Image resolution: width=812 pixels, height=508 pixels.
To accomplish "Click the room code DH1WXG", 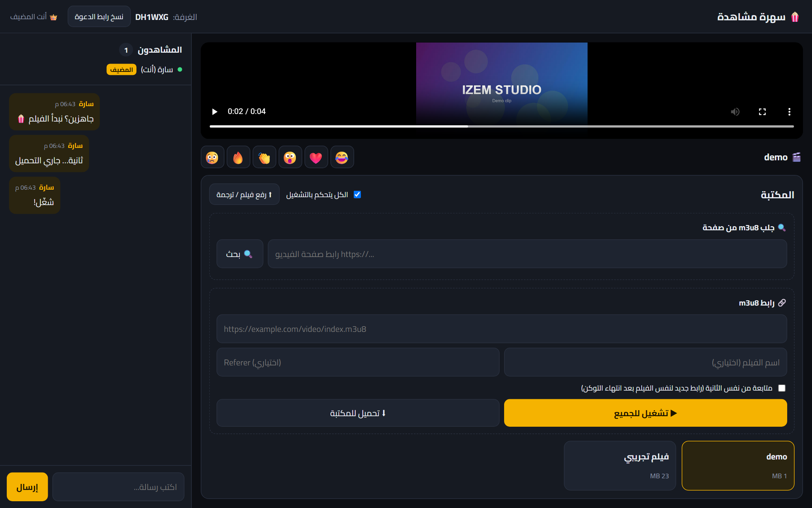I will click(152, 17).
